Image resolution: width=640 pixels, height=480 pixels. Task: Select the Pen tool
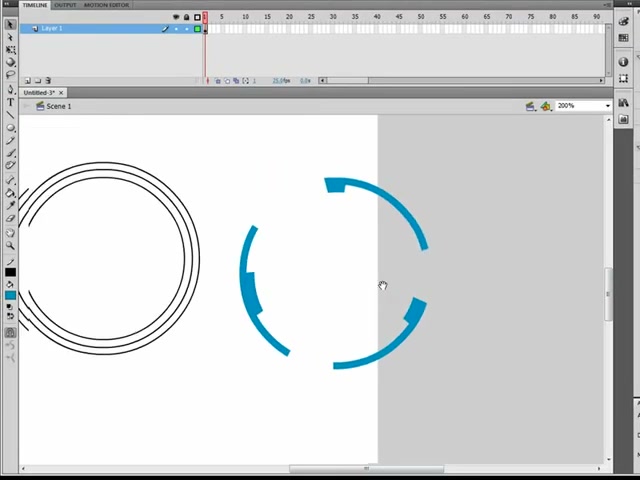10,90
